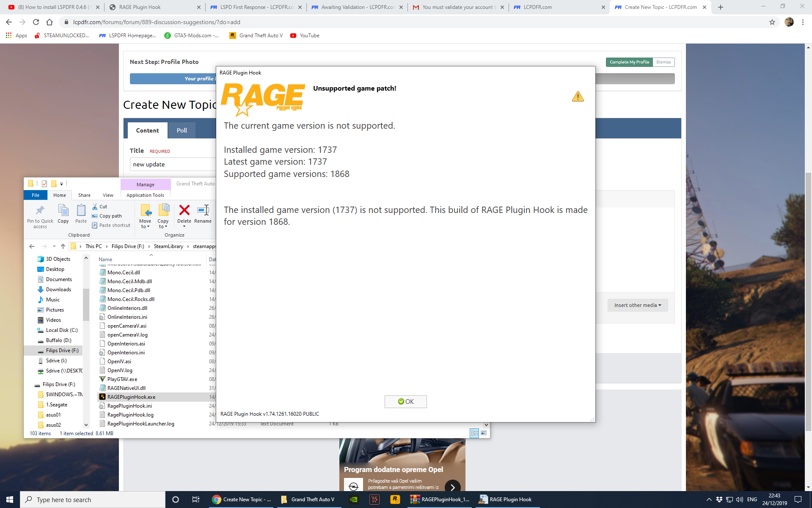Open the recent locations dropdown in Explorer
Screen dimensions: 812x508
[54, 246]
